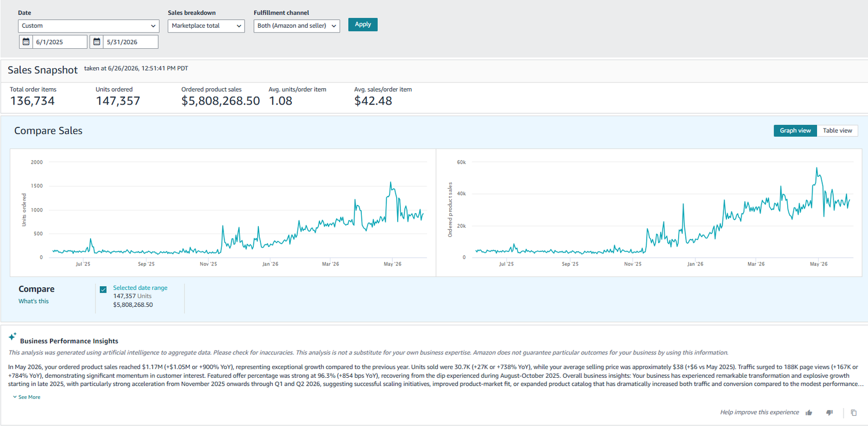This screenshot has height=426, width=868.
Task: Edit the end date 5/31/2026 field
Action: (130, 42)
